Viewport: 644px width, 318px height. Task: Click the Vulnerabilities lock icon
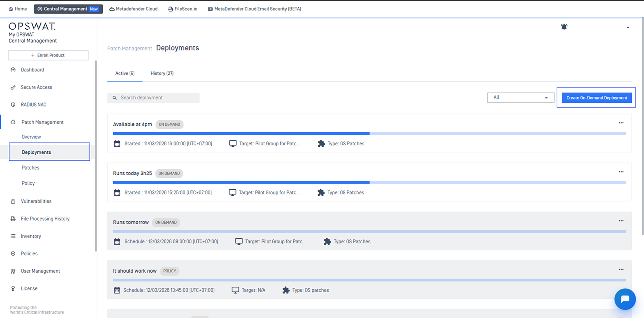pos(13,201)
